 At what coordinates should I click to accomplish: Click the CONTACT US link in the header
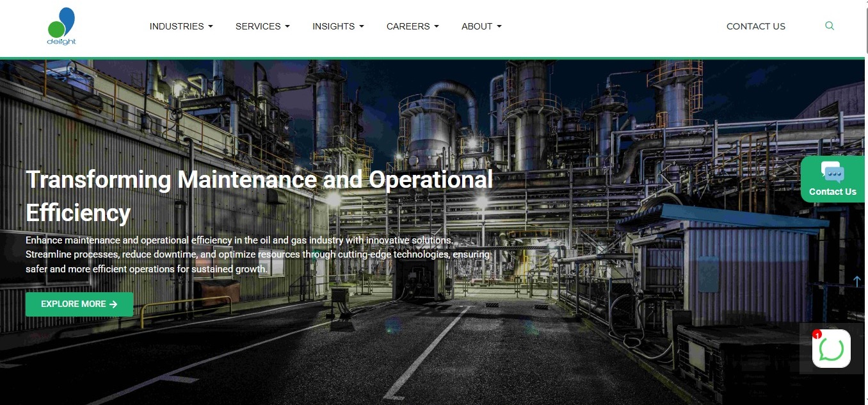tap(755, 26)
